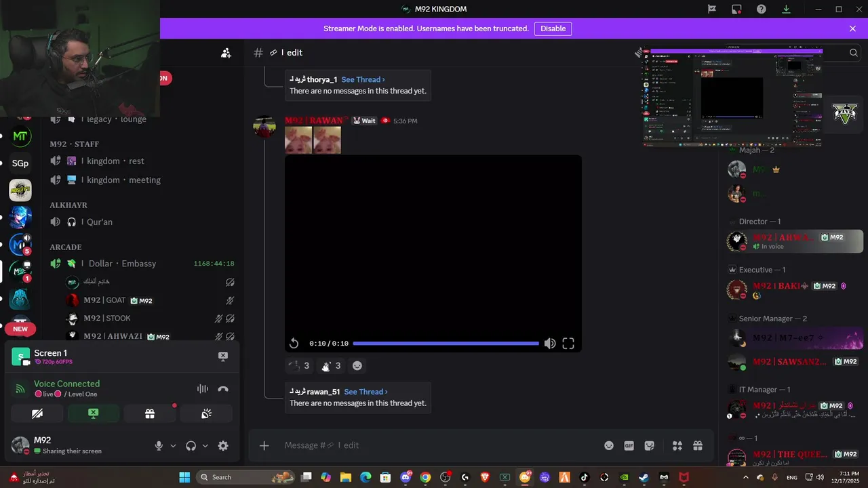Open the stream preview popout thumbnail
The image size is (868, 488).
[x=732, y=97]
